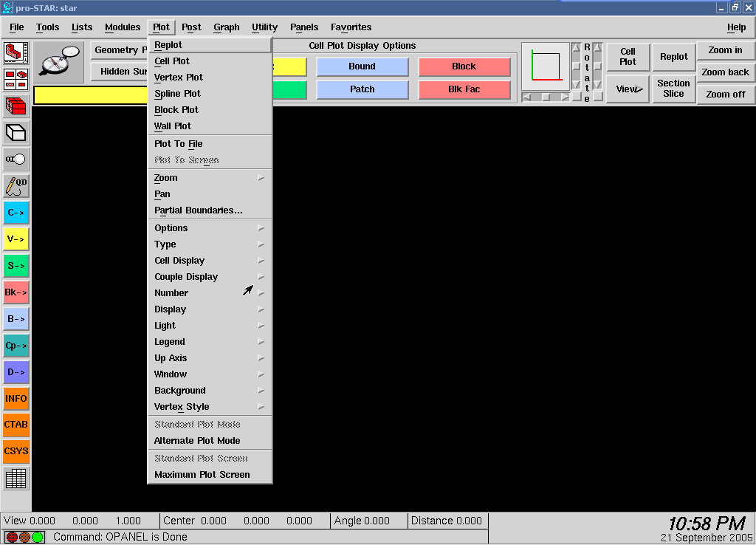This screenshot has height=545, width=756.
Task: Click the orange INFO button
Action: (16, 398)
